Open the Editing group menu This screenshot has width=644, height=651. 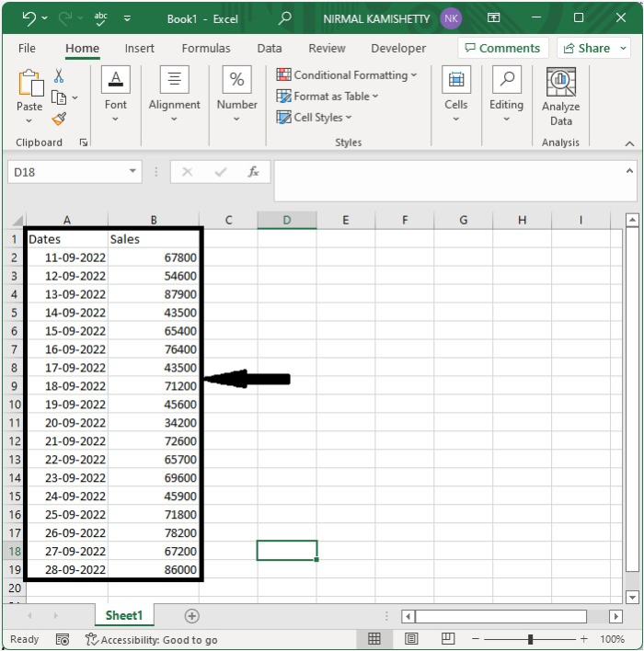click(507, 94)
